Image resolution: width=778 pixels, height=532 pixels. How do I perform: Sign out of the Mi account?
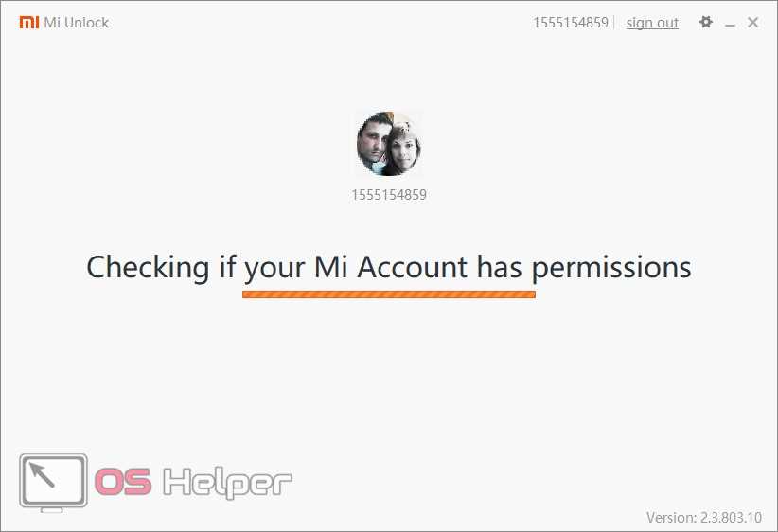click(652, 23)
